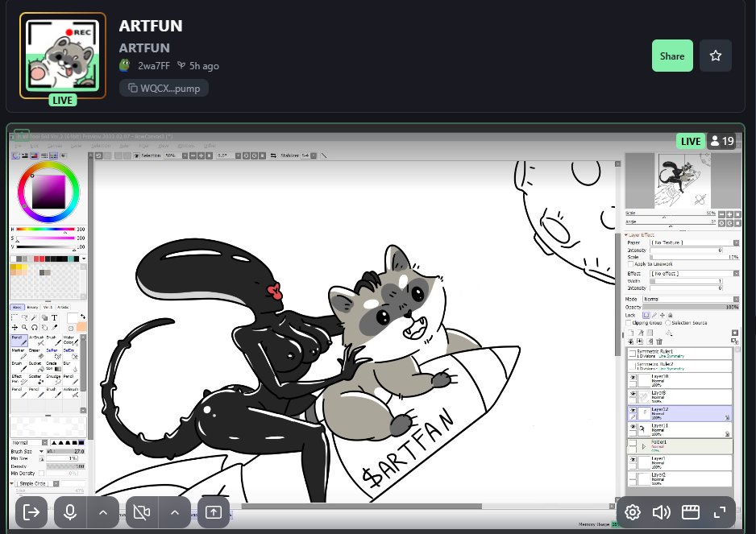The width and height of the screenshot is (756, 534).
Task: Check Apply to Linework option
Action: pos(630,264)
